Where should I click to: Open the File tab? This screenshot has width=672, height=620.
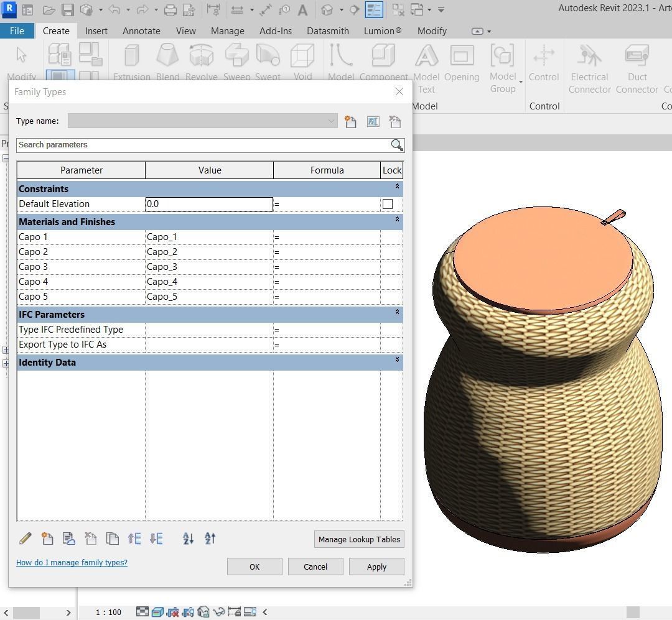17,31
